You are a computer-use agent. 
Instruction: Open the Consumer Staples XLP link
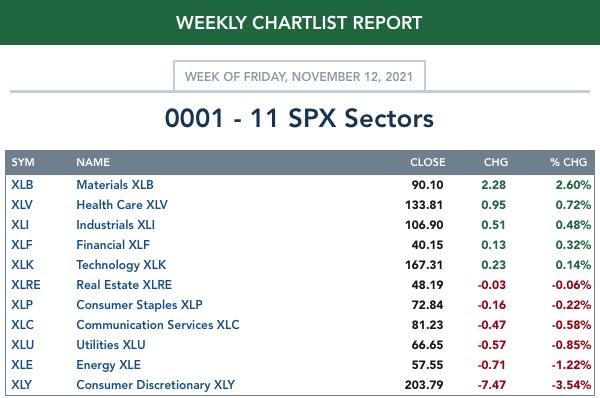pyautogui.click(x=140, y=305)
